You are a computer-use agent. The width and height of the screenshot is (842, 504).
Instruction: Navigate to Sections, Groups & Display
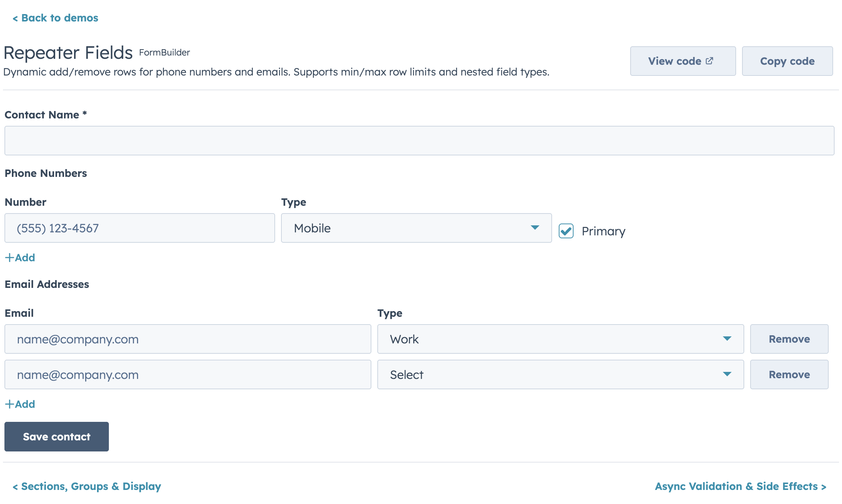tap(87, 486)
